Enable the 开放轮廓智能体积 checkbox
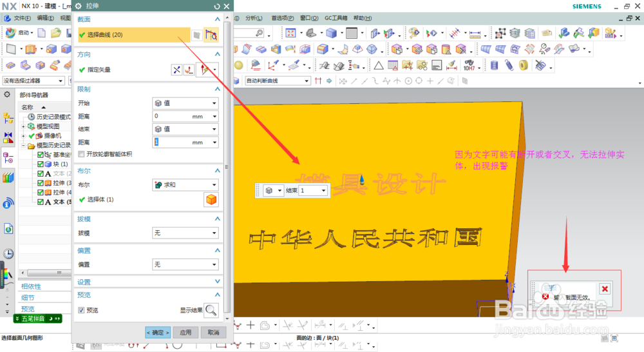The image size is (644, 352). pyautogui.click(x=81, y=154)
